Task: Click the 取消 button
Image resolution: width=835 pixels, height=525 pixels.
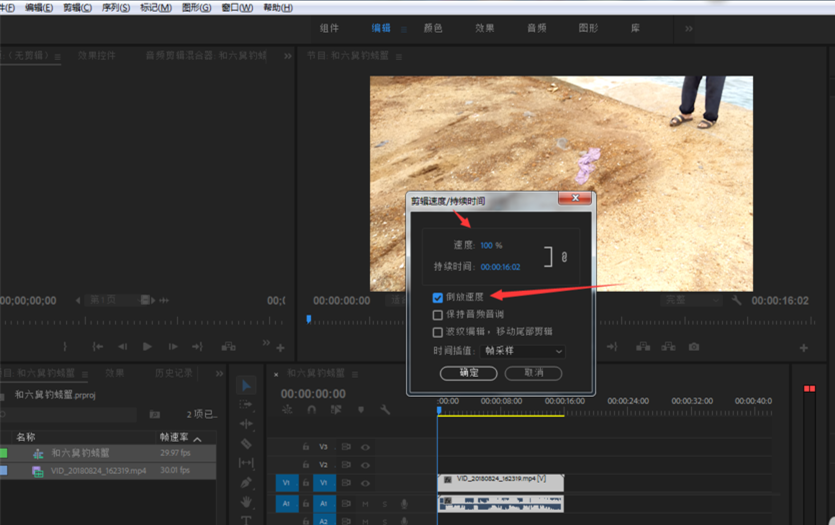Action: coord(533,373)
